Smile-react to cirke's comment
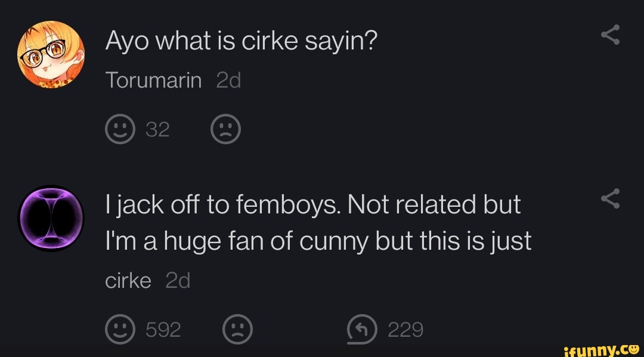Screen dimensions: 644x357 click(x=120, y=328)
